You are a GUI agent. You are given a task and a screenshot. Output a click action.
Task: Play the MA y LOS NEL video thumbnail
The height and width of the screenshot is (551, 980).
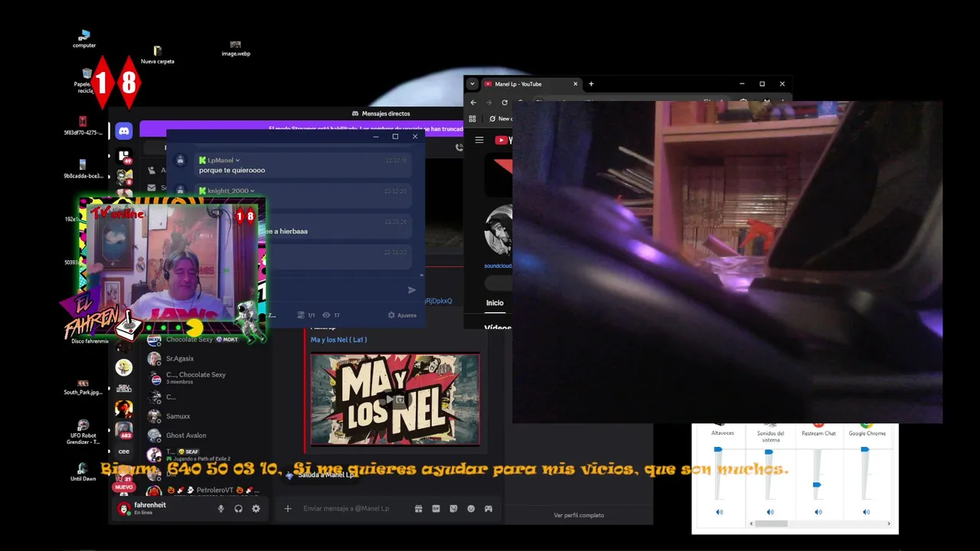[x=395, y=399]
